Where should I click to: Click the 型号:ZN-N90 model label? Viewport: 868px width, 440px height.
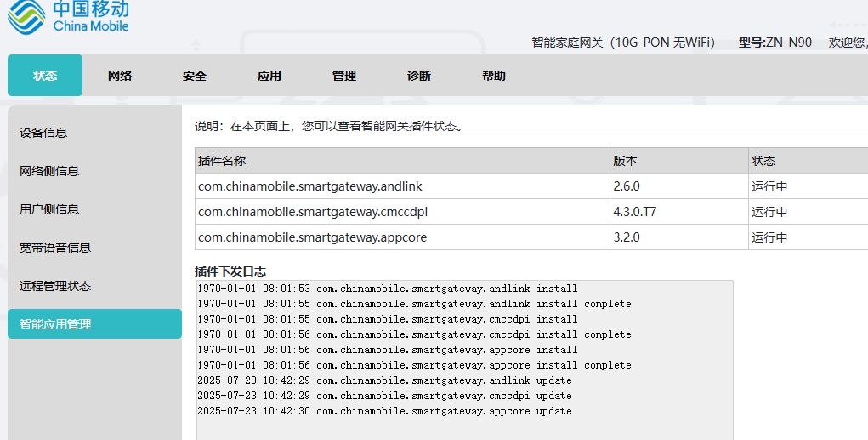click(x=775, y=43)
